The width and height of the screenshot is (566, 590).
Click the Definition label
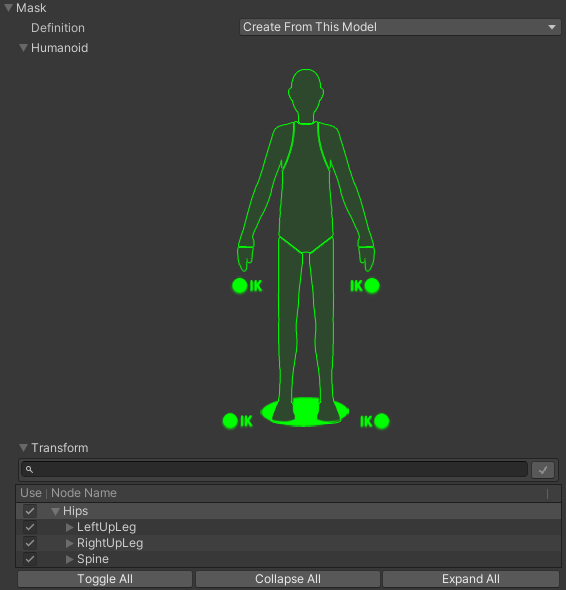click(x=58, y=28)
